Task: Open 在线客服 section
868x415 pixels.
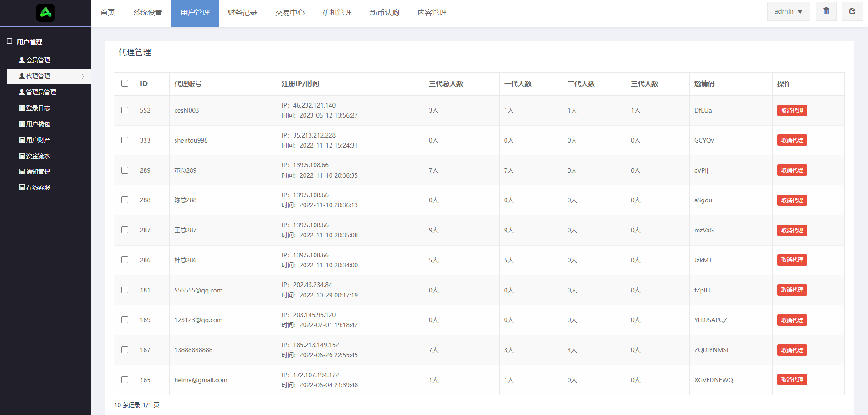Action: click(x=37, y=187)
